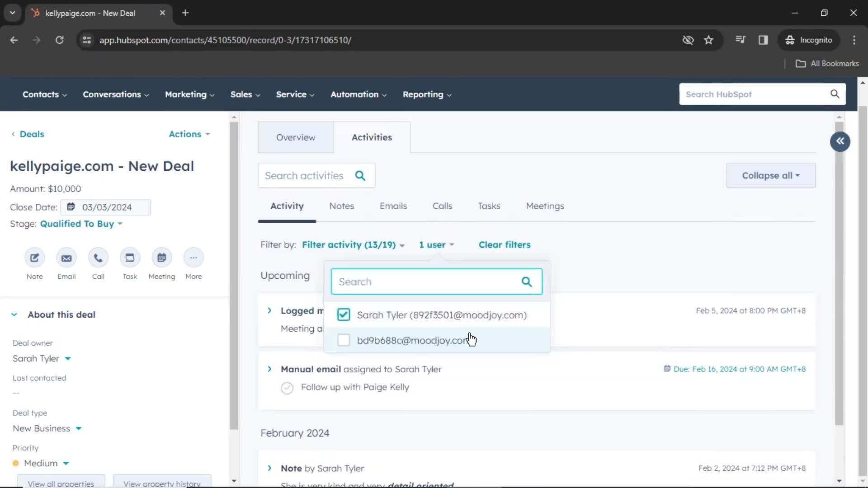Open the Filter activity dropdown
This screenshot has height=488, width=868.
coord(353,244)
